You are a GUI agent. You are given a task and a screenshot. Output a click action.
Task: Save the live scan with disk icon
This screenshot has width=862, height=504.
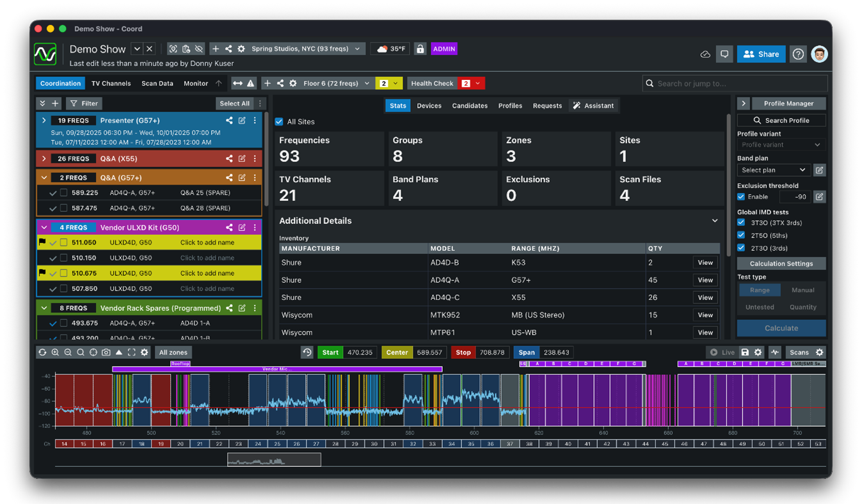745,352
